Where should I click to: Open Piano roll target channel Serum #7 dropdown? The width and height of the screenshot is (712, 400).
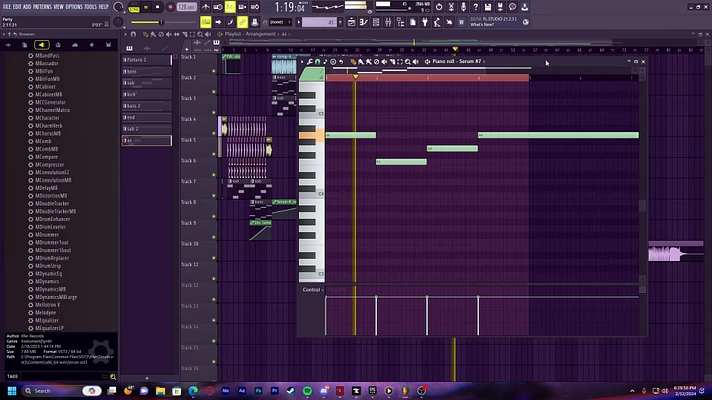pyautogui.click(x=459, y=61)
